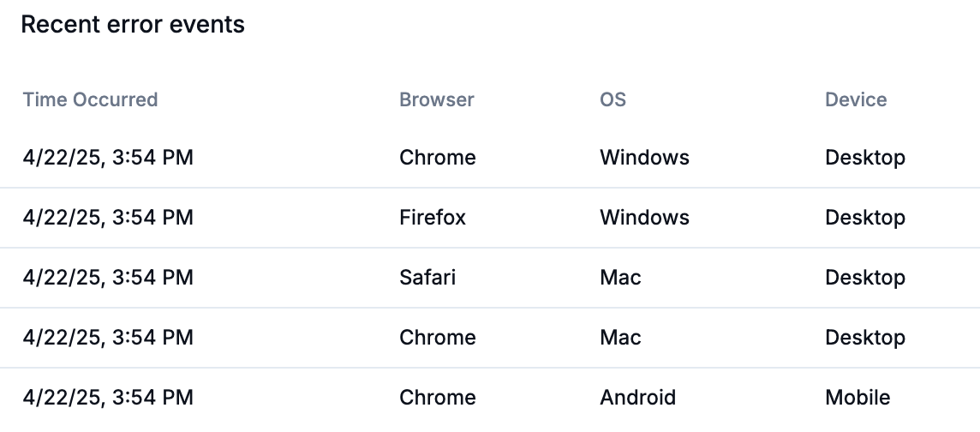Click the Time Occurred column header
This screenshot has height=432, width=980.
[x=90, y=99]
